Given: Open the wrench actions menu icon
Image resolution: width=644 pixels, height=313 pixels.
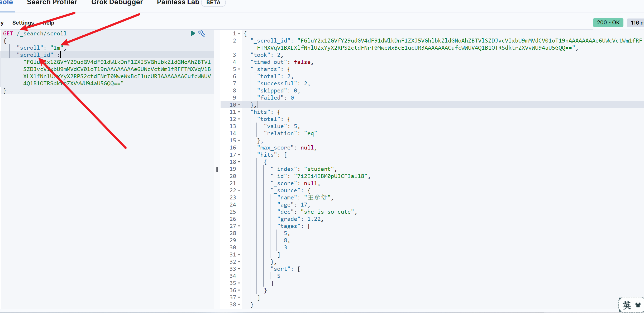Looking at the screenshot, I should point(202,33).
